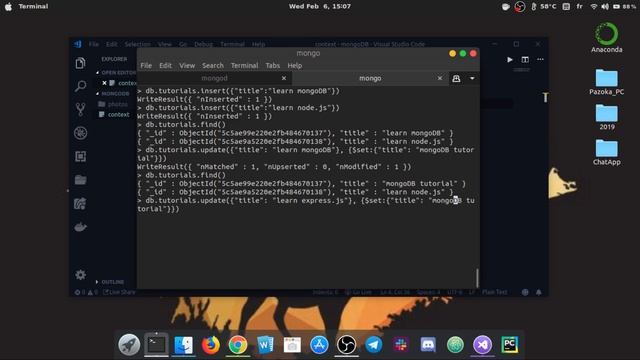Screen dimensions: 640x360
Task: Open VS Code Manage gear icon
Action: 80,275
